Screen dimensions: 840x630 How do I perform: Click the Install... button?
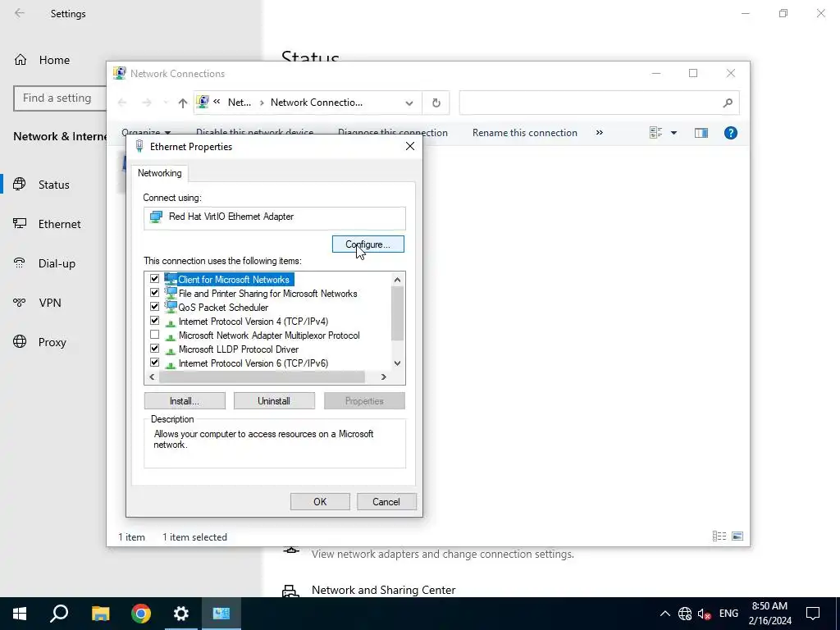185,400
